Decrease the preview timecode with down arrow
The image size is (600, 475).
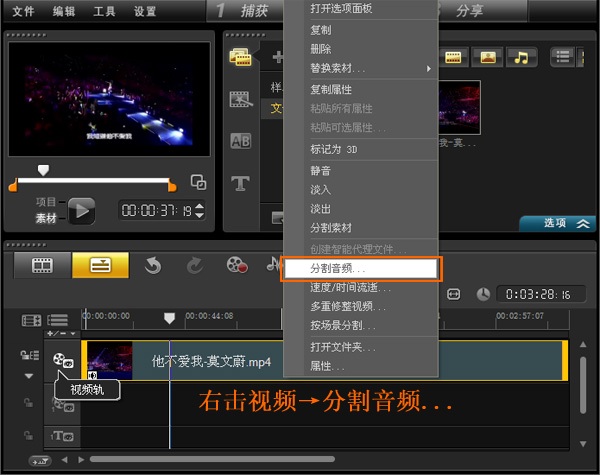pos(199,215)
